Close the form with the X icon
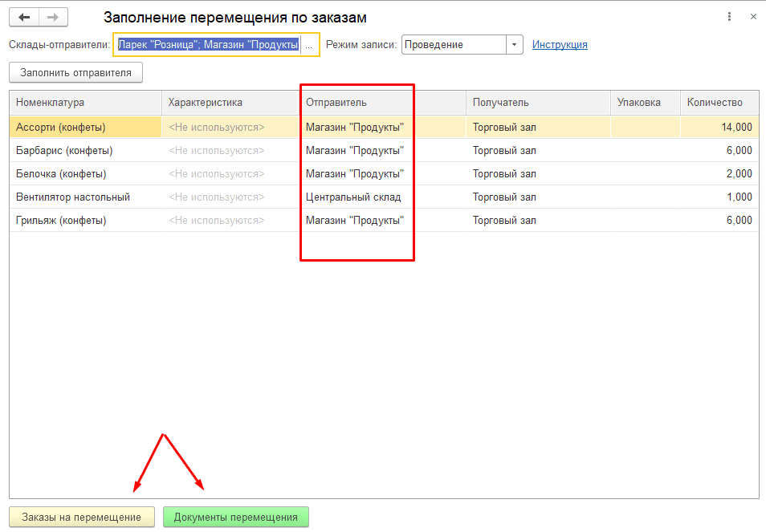 (x=753, y=17)
